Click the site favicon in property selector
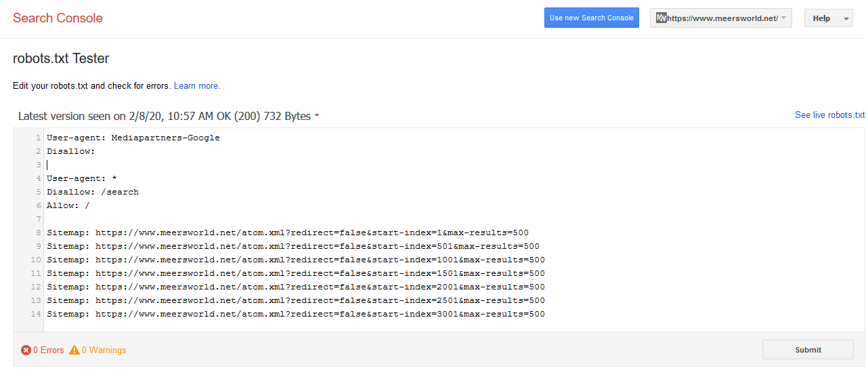Image resolution: width=868 pixels, height=383 pixels. (x=661, y=18)
